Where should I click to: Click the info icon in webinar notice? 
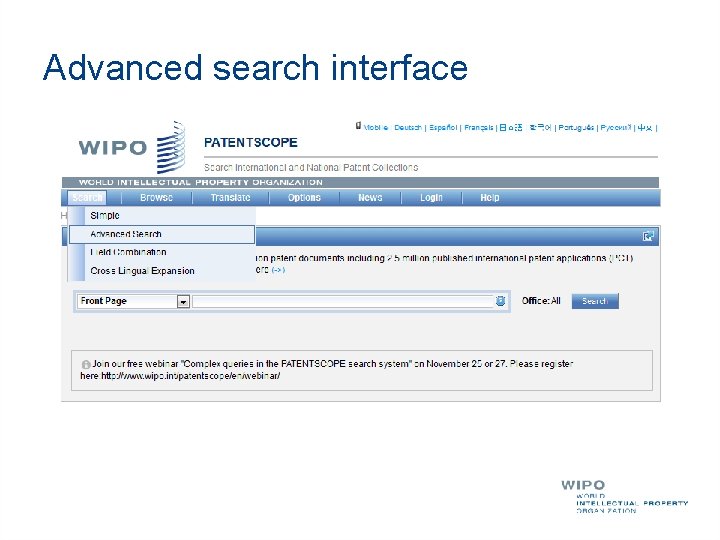[x=86, y=364]
